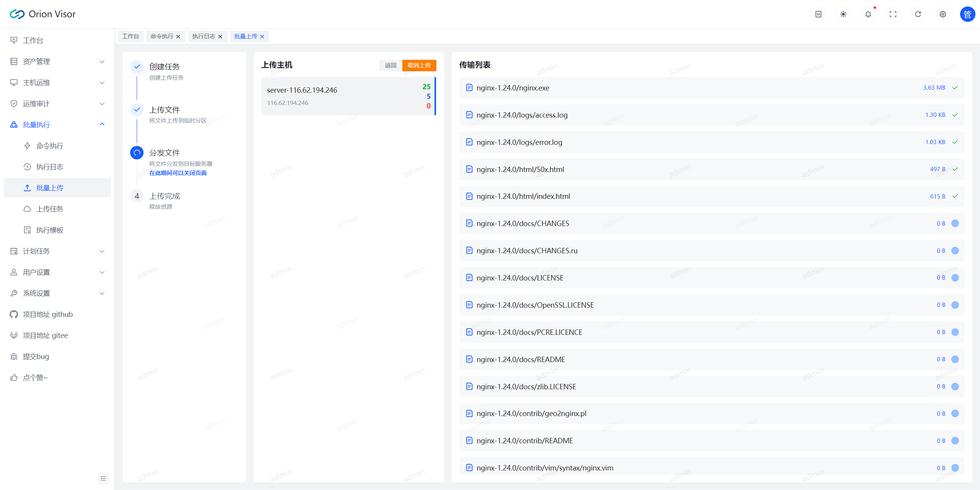Toggle the light/dark theme sun icon
This screenshot has width=980, height=490.
point(843,14)
